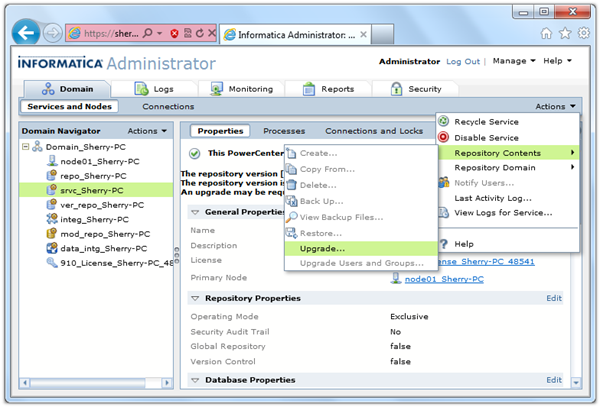Open the Repository Domain submenu
600x407 pixels.
click(508, 168)
